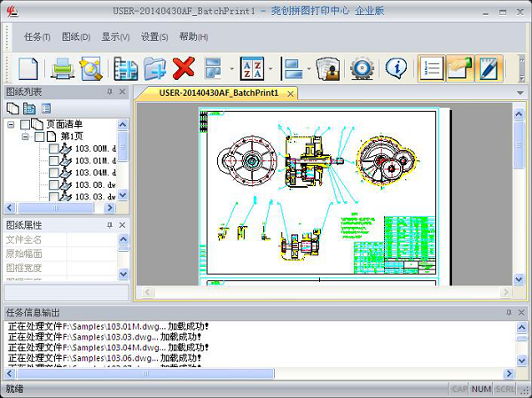Check the 页面清单 checkbox
The width and height of the screenshot is (532, 398).
pos(26,125)
